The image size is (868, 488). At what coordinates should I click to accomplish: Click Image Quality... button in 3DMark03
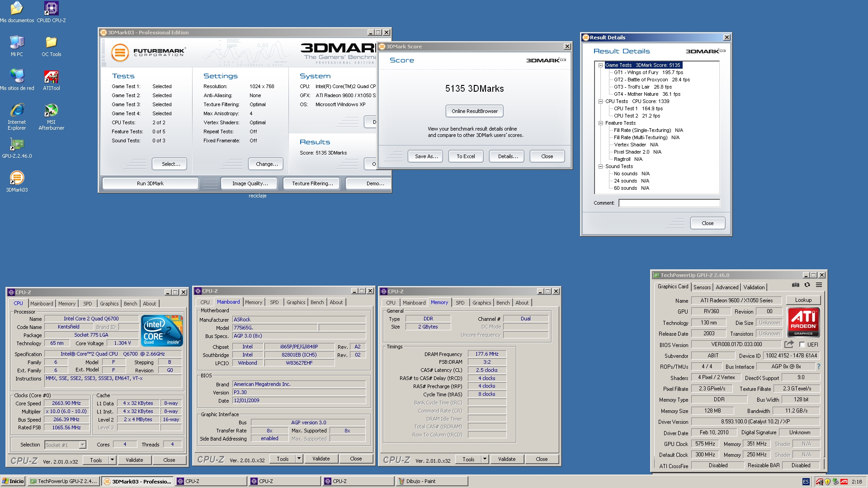tap(250, 183)
